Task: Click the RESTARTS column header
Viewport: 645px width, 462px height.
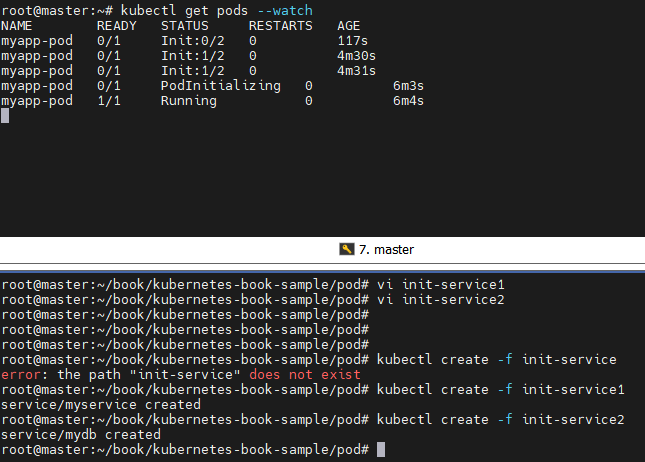Action: pos(281,26)
